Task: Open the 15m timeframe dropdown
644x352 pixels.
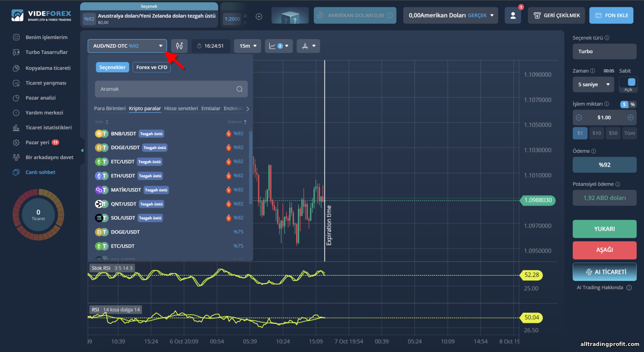Action: [x=248, y=46]
